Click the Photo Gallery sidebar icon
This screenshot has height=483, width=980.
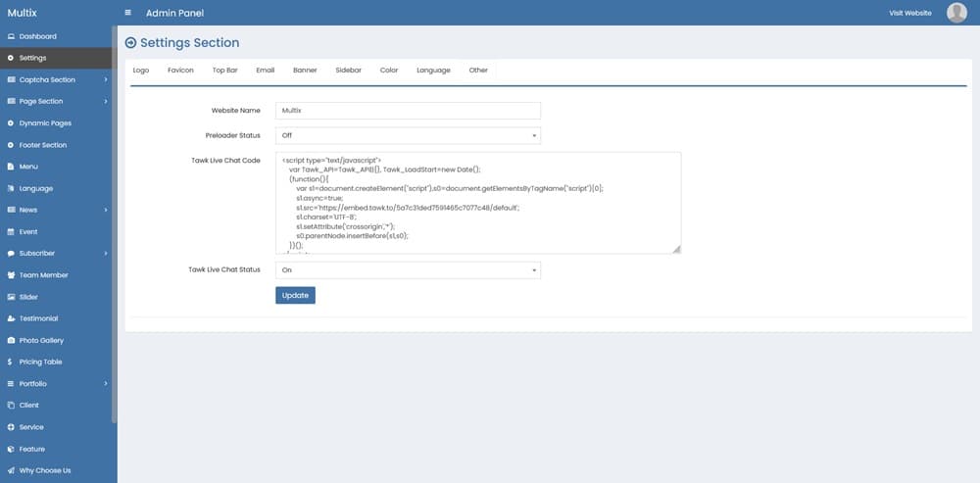point(11,340)
